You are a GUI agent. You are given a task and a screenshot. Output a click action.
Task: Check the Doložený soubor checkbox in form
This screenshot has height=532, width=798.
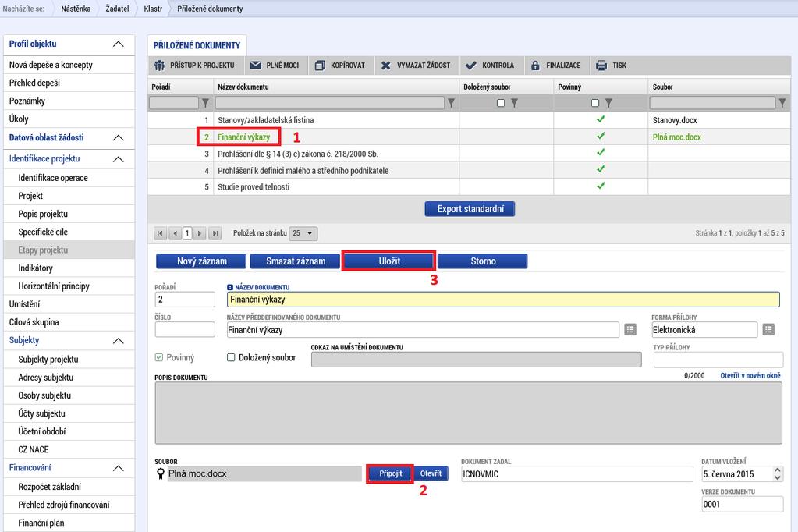click(231, 357)
